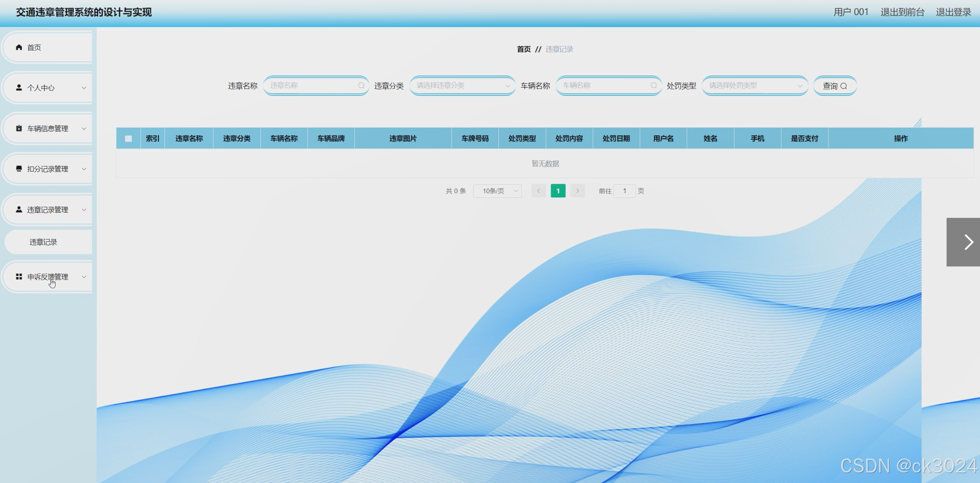Toggle the select-all checkbox in the table header
The height and width of the screenshot is (483, 980).
click(x=128, y=139)
